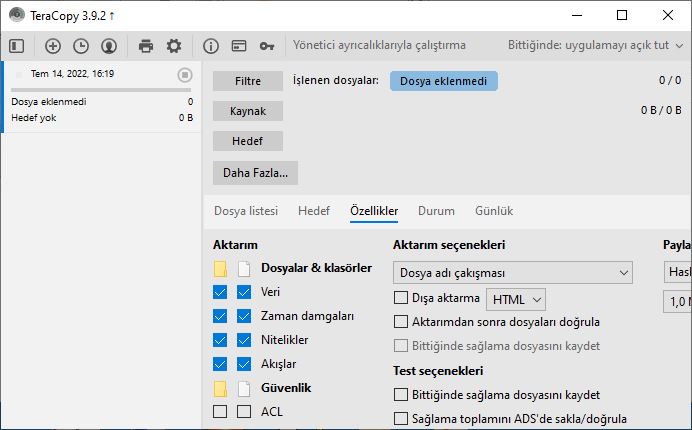Click the Aktarım seçenekleri heading
692x430 pixels.
pyautogui.click(x=449, y=245)
